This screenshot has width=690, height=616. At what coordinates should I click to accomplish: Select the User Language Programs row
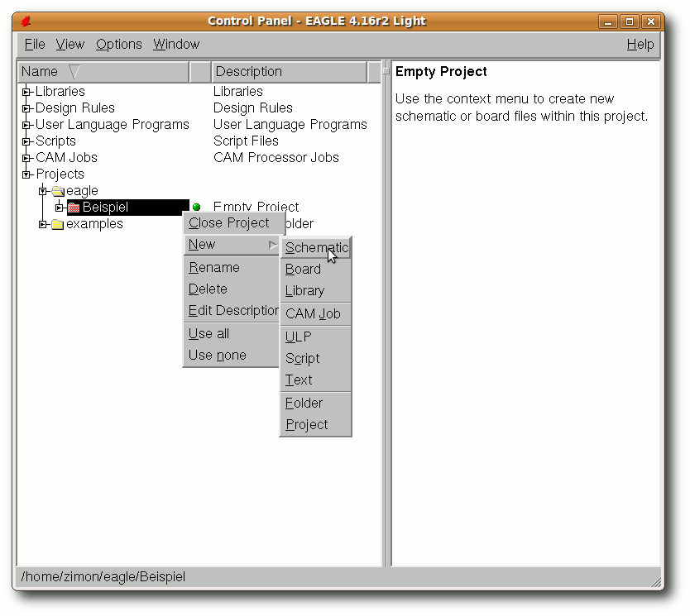point(113,125)
